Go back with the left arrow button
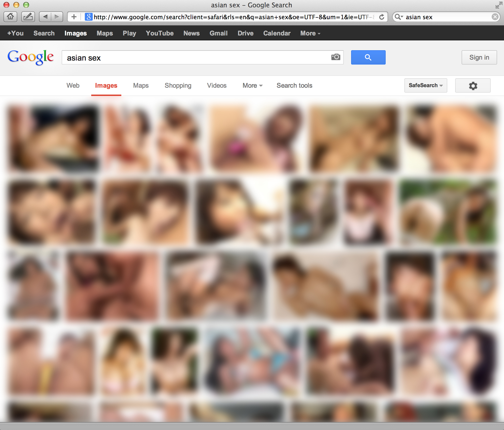Screen dimensions: 504x430 click(x=45, y=17)
